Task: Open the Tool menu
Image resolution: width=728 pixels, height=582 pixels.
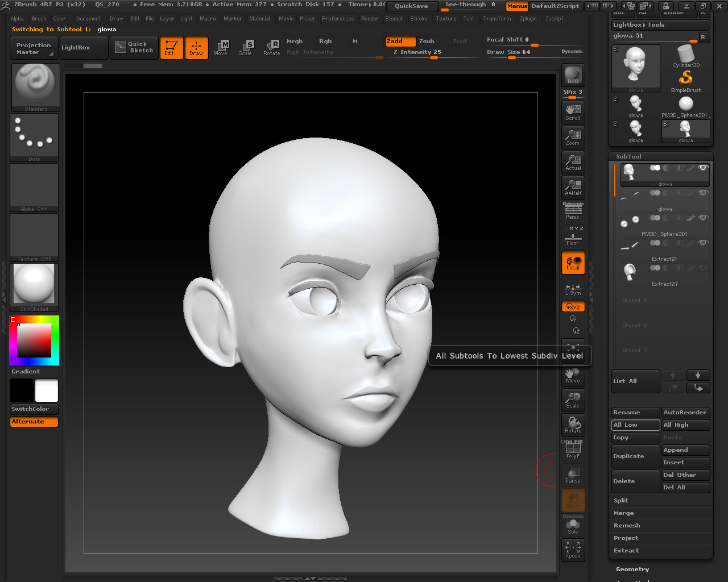Action: click(x=469, y=18)
